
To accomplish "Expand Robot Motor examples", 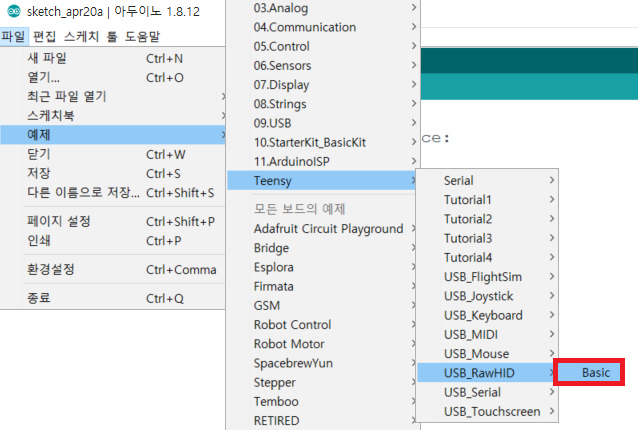I will (x=323, y=344).
